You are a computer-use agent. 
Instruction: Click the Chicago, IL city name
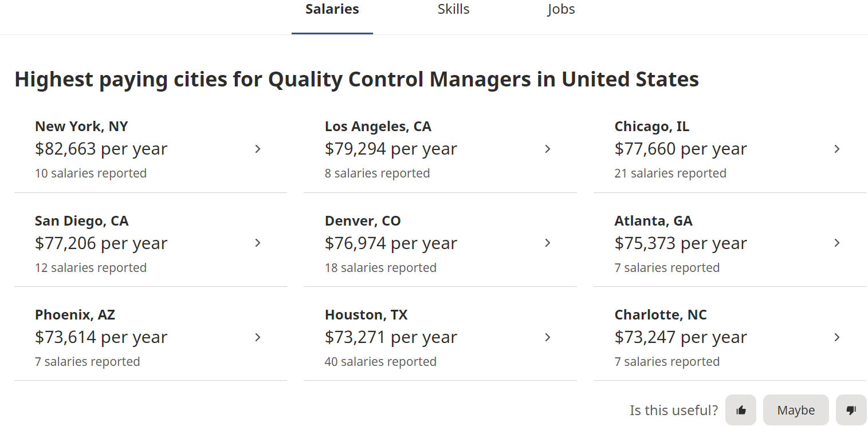(x=651, y=127)
